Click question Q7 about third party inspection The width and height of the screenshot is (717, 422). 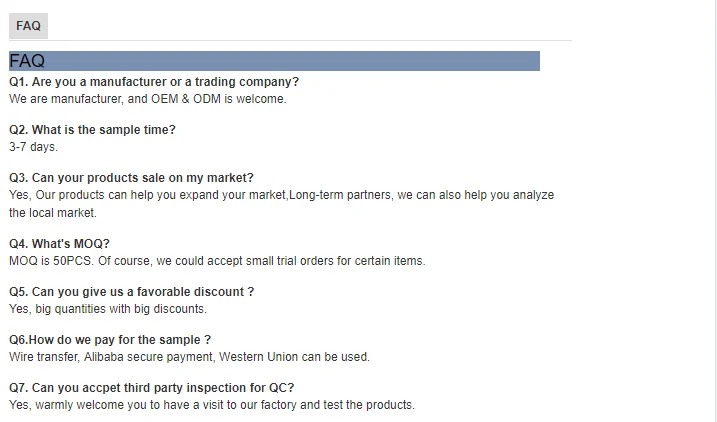pos(151,388)
